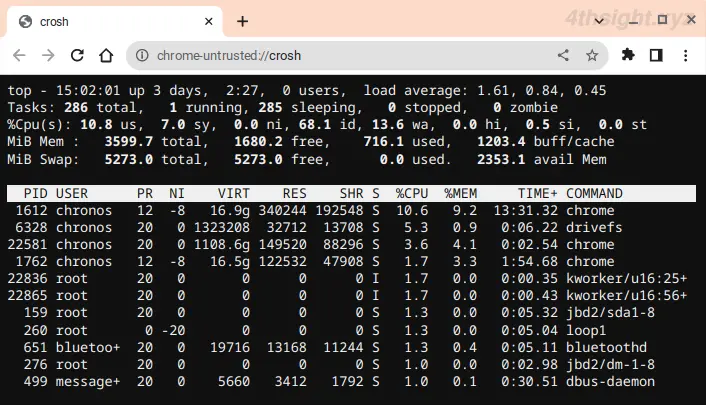View site information icon in address bar
706x405 pixels.
(142, 55)
